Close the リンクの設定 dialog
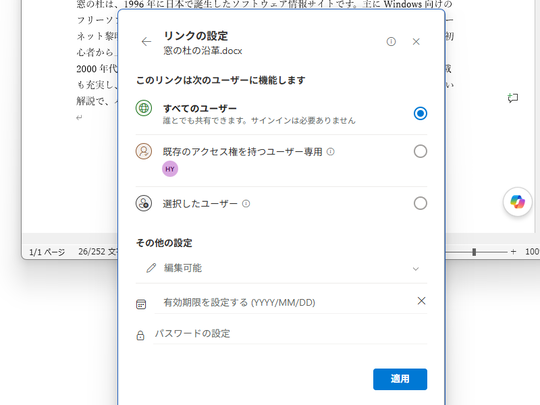 coord(416,42)
